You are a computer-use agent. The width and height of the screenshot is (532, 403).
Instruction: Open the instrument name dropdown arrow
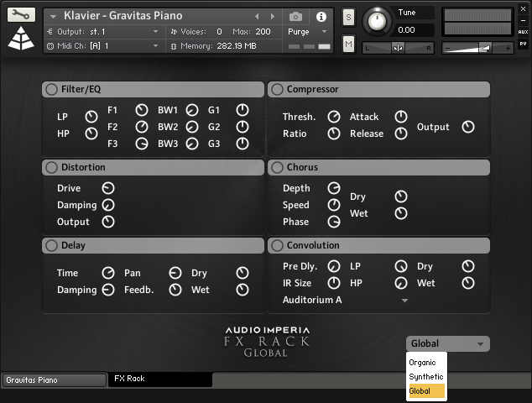[x=53, y=16]
